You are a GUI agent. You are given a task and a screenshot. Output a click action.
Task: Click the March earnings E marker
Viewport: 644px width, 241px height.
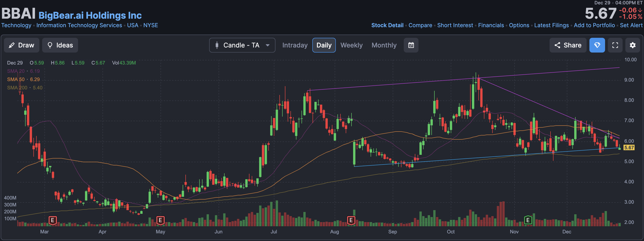click(x=53, y=220)
